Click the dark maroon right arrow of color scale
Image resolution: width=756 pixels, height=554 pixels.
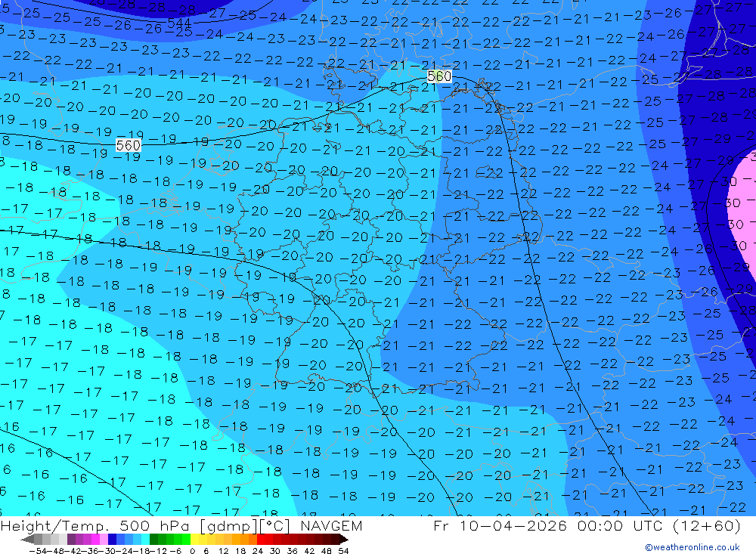point(344,540)
